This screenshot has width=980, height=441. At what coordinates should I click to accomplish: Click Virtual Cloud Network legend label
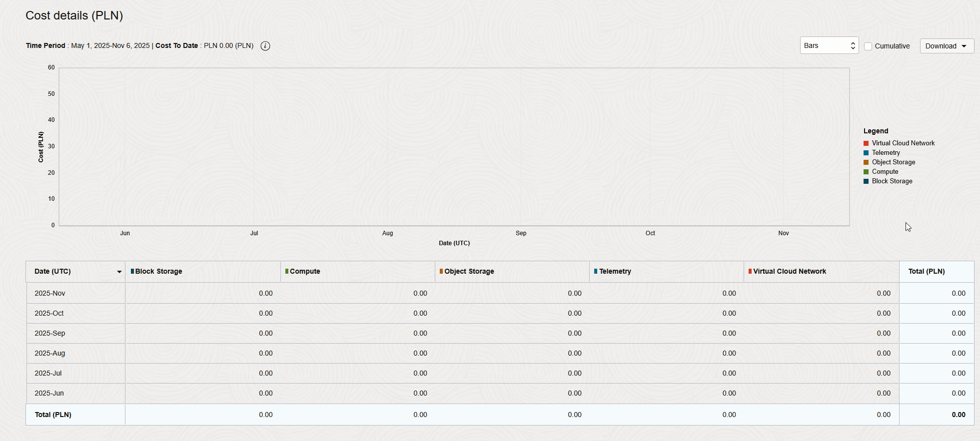coord(903,143)
